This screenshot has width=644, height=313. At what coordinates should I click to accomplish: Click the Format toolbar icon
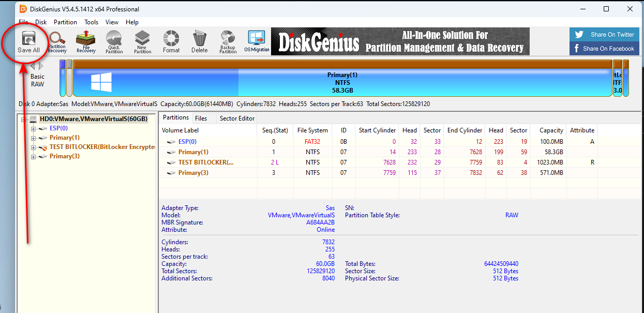pyautogui.click(x=171, y=41)
